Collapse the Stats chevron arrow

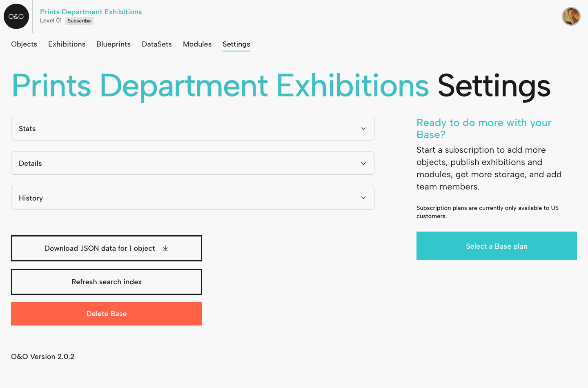pyautogui.click(x=363, y=128)
